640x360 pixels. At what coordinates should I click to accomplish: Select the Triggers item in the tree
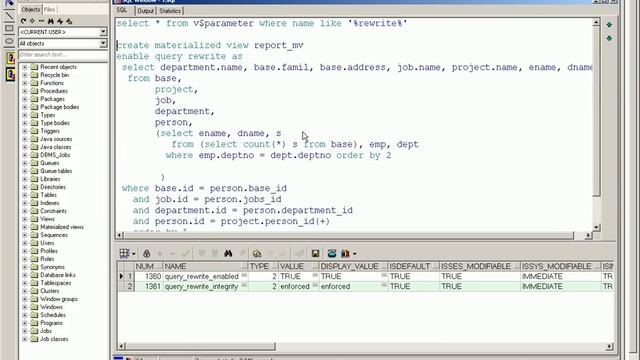[x=50, y=131]
